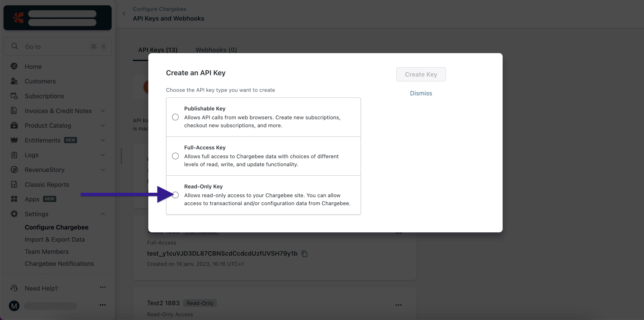The width and height of the screenshot is (644, 320).
Task: Click the Logs clipboard icon
Action: point(14,155)
